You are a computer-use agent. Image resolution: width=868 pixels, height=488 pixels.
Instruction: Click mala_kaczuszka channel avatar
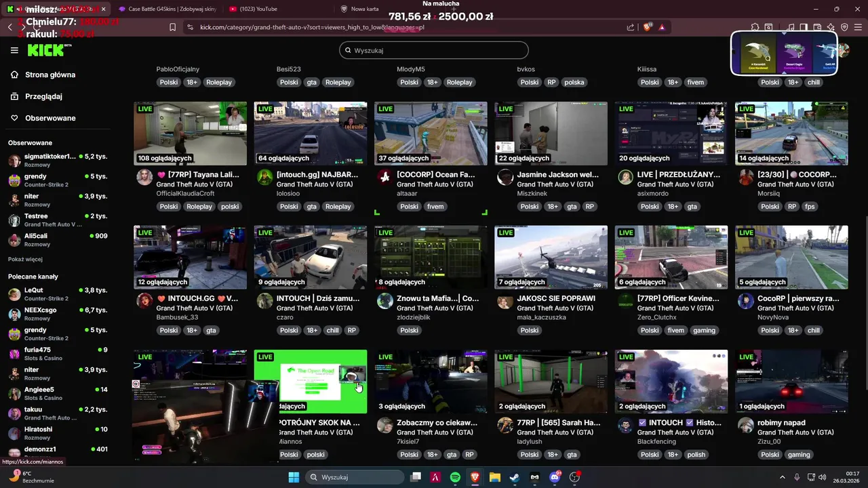tap(505, 302)
